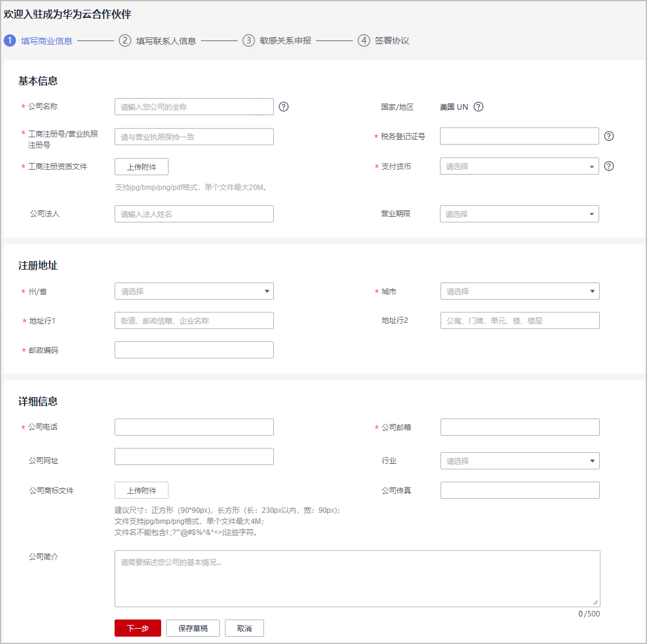Upload attachment for 公司商标文件
Image resolution: width=647 pixels, height=644 pixels.
(x=142, y=490)
